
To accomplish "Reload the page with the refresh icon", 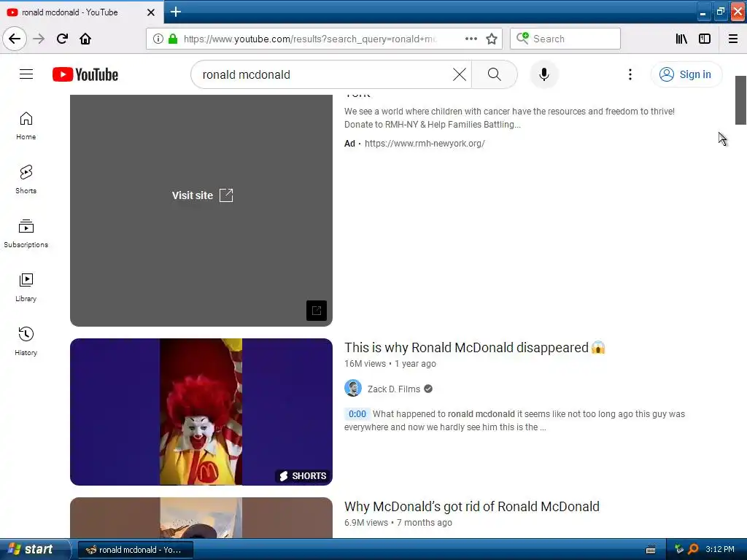I will tap(62, 39).
